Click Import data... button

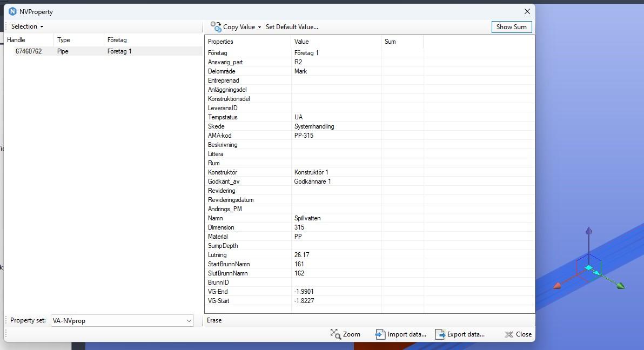(401, 334)
